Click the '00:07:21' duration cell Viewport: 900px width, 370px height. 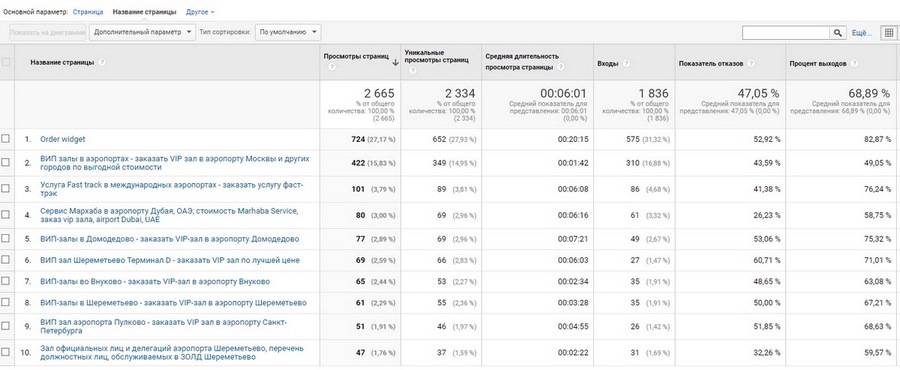[572, 239]
